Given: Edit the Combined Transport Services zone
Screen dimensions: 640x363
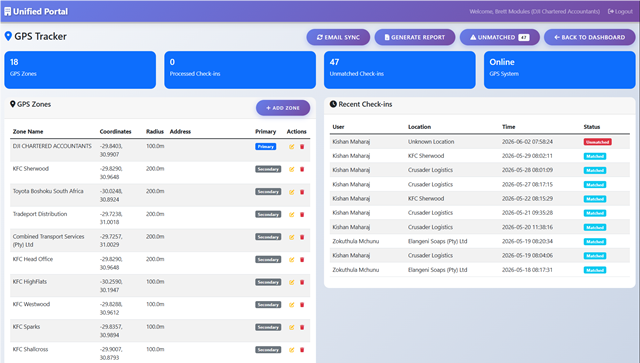Looking at the screenshot, I should point(291,237).
